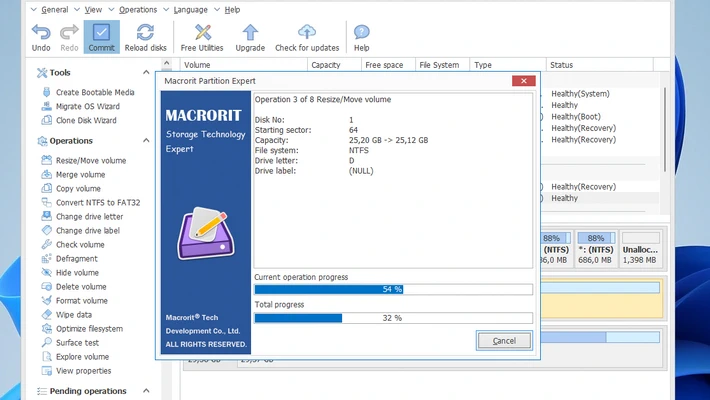The width and height of the screenshot is (710, 400).
Task: Click the Change drive label icon
Action: click(x=46, y=230)
